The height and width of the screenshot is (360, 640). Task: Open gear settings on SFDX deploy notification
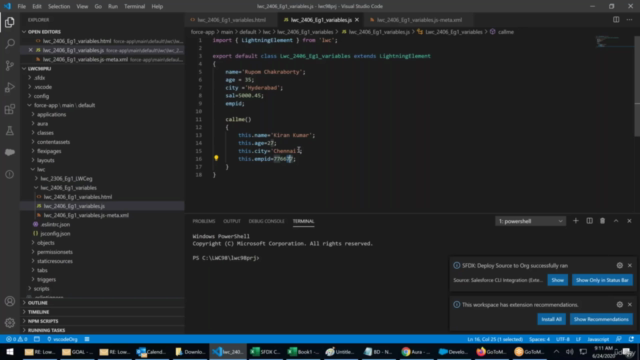tap(620, 265)
